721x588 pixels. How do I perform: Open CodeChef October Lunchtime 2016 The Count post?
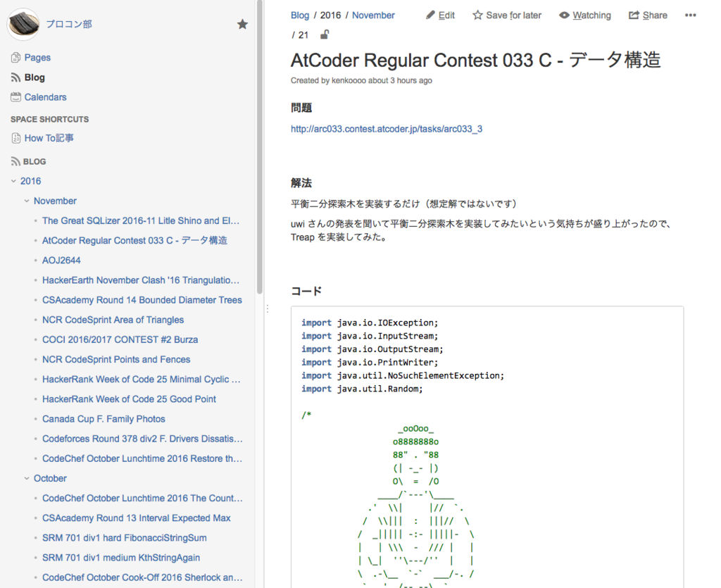(x=142, y=498)
